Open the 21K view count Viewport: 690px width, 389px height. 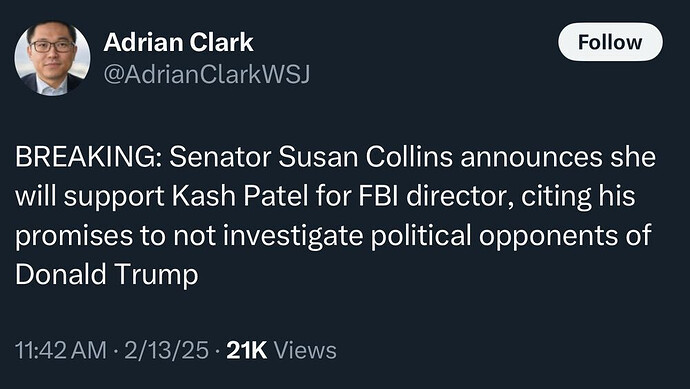tap(247, 351)
